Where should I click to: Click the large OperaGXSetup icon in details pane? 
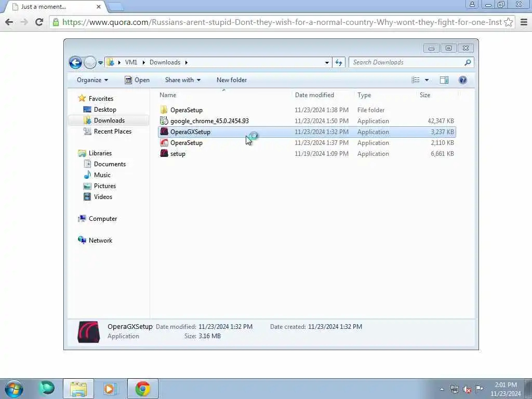tap(88, 332)
